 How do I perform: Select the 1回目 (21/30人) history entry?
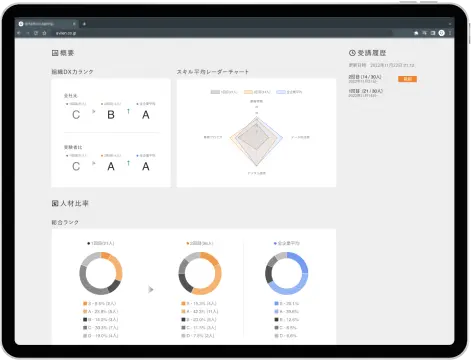(366, 93)
